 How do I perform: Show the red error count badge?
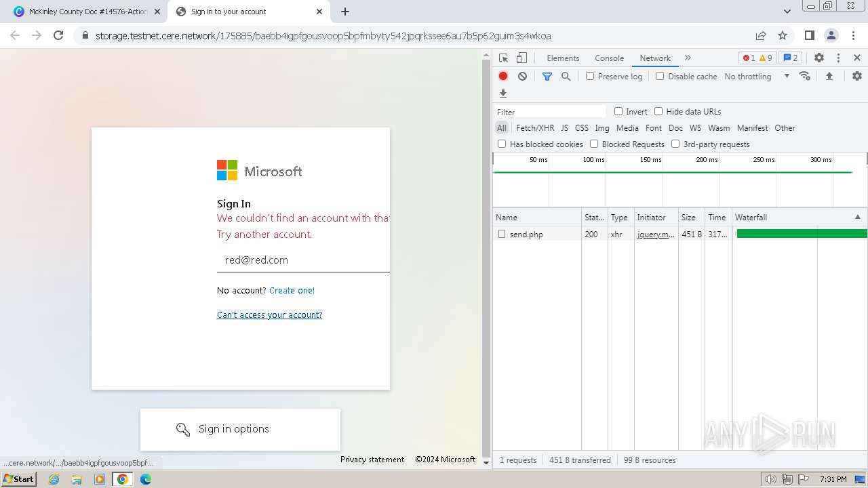(x=749, y=58)
